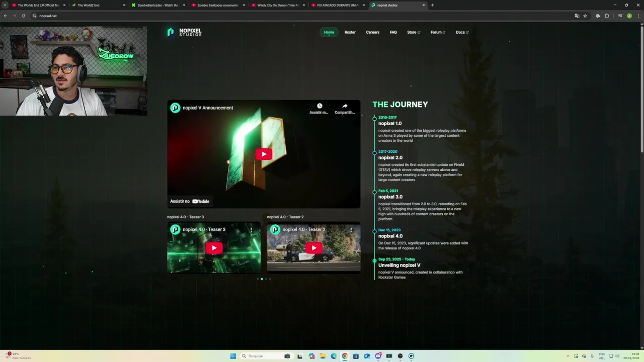
Task: Play the nopixel 4.0 Teaser 3 video
Action: tap(214, 247)
